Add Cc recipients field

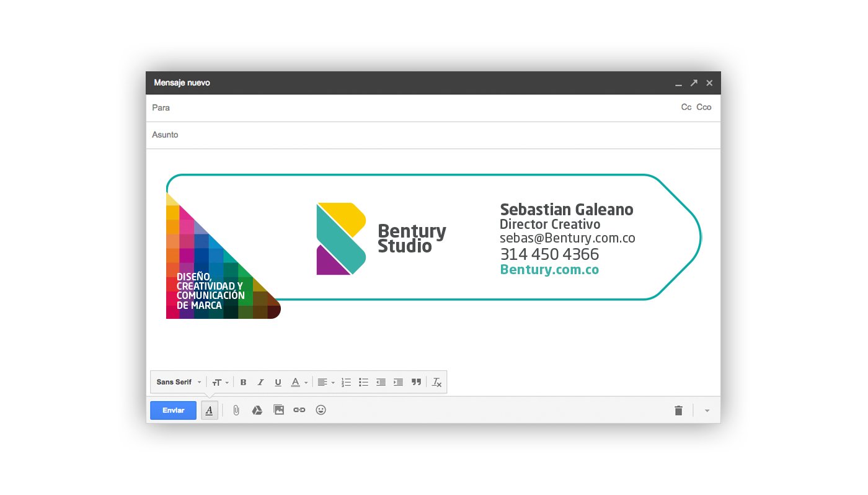(686, 107)
